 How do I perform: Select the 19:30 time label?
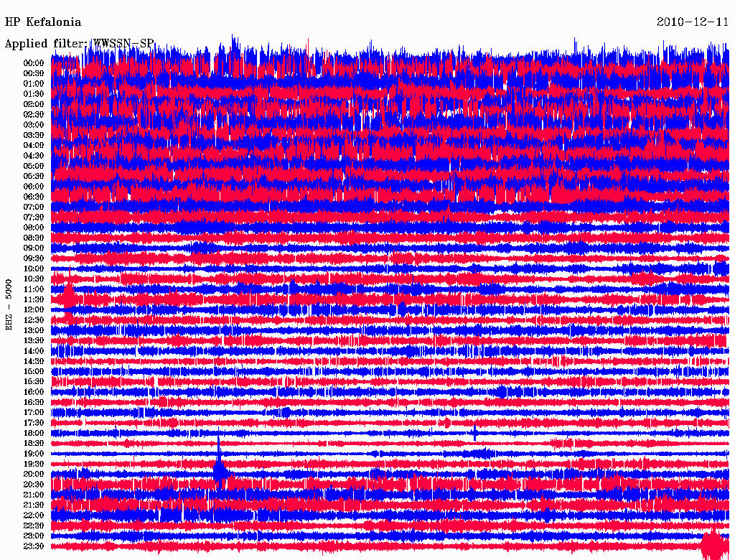[34, 465]
